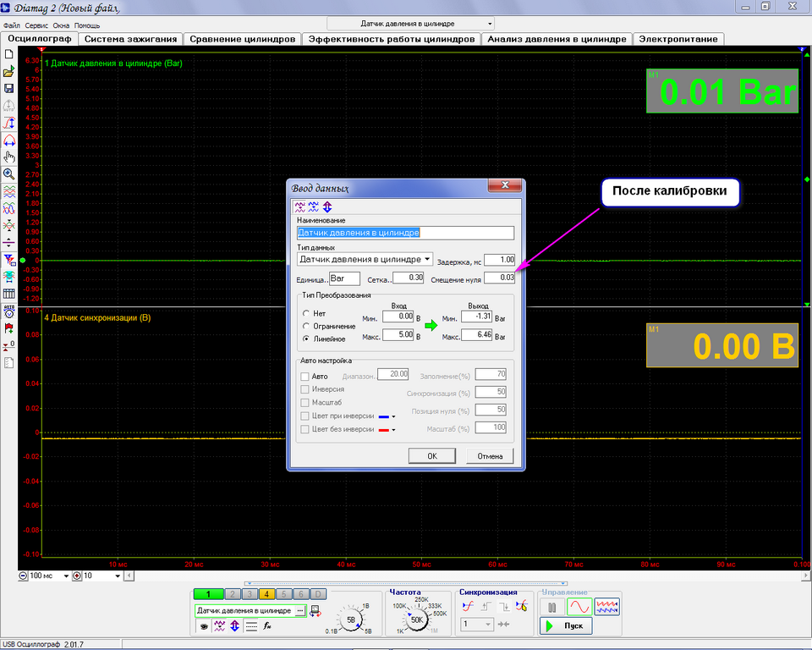The image size is (812, 650).
Task: Toggle channel 1 green button
Action: [x=208, y=594]
